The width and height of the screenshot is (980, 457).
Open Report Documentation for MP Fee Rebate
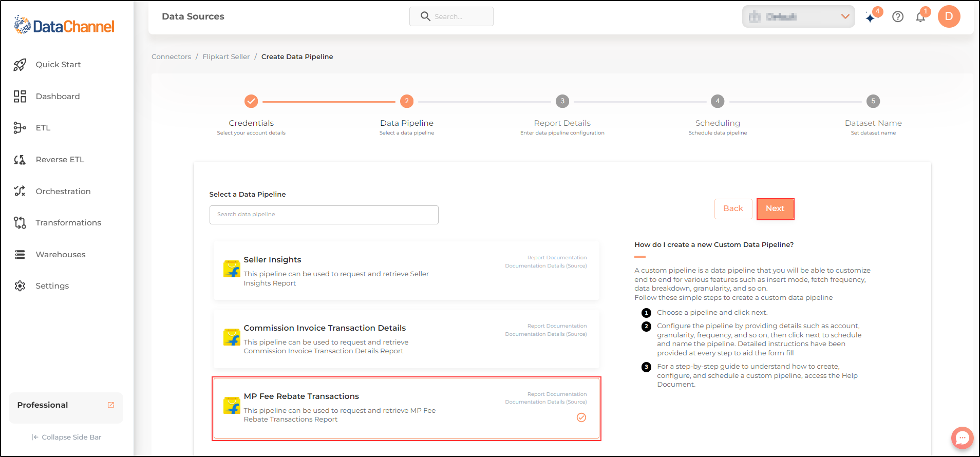coord(557,394)
